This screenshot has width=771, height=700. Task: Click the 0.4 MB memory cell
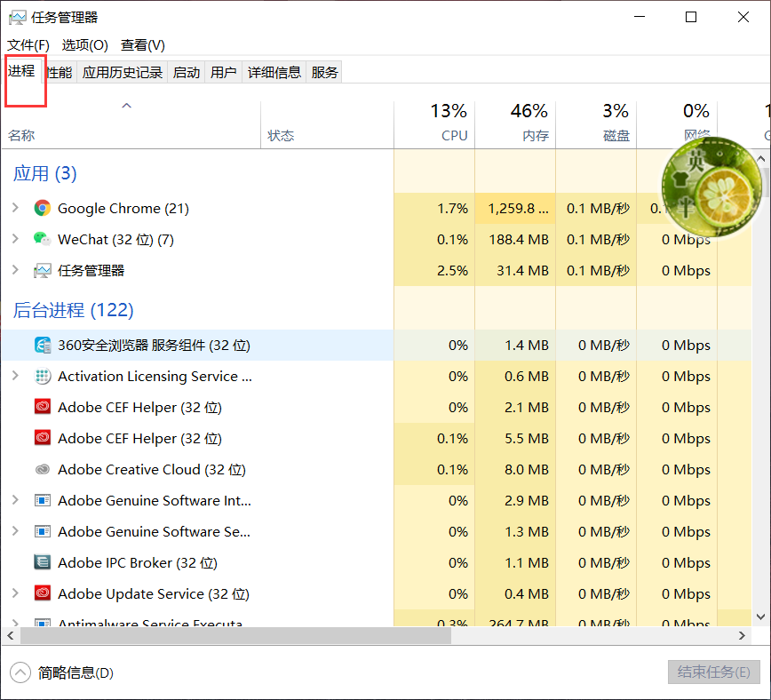515,593
